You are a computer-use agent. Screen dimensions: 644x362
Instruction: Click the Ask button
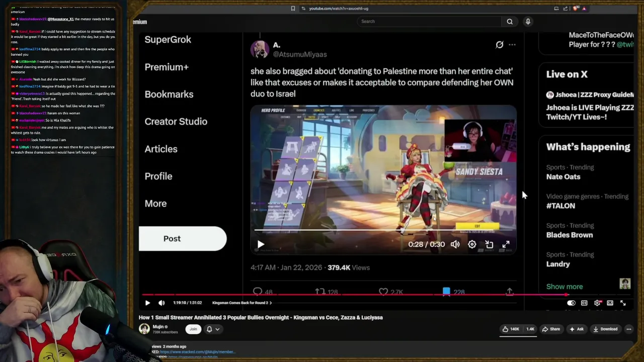click(577, 329)
